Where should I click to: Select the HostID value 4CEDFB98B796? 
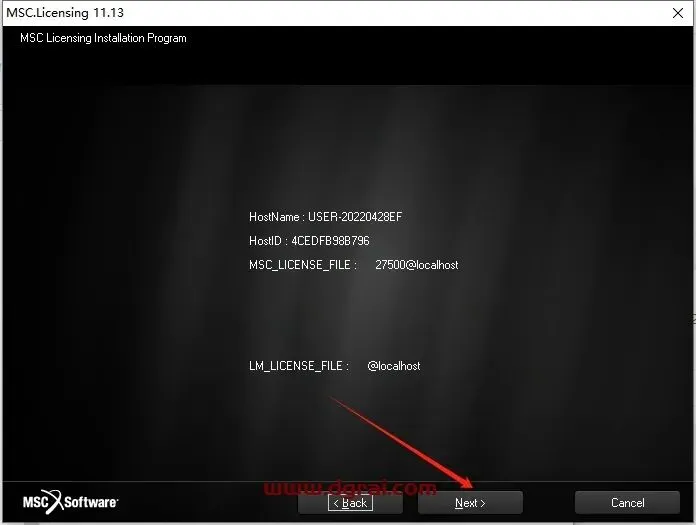click(330, 241)
